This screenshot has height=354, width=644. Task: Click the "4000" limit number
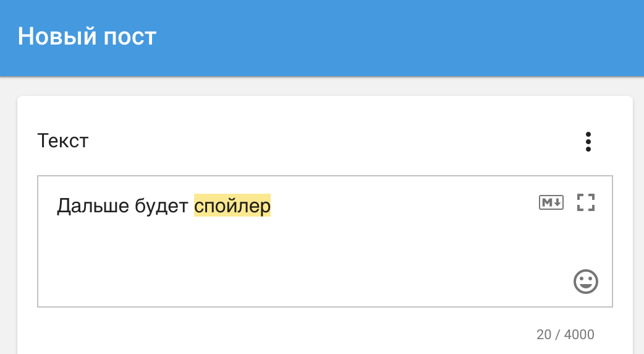tap(579, 334)
